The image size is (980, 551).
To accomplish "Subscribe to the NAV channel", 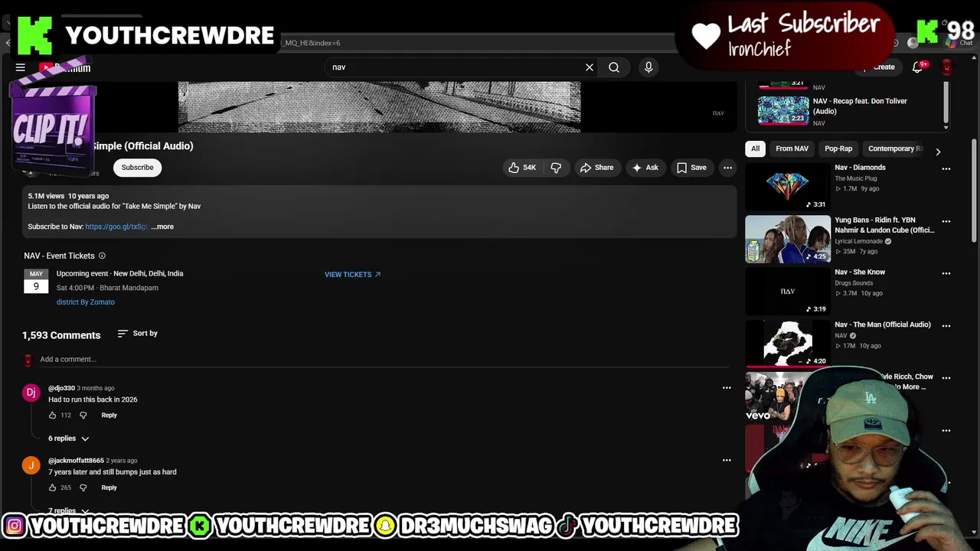I will [138, 168].
